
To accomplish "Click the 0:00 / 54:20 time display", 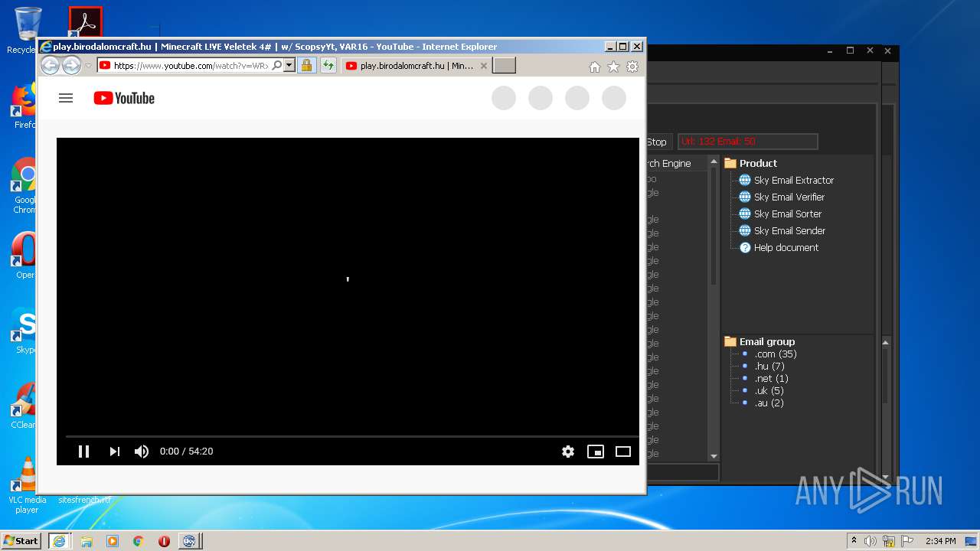I will pyautogui.click(x=186, y=452).
